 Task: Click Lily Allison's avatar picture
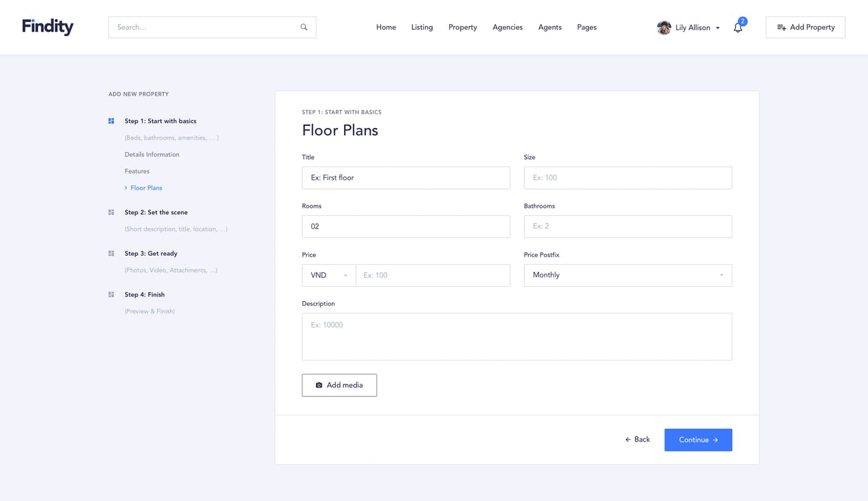664,28
